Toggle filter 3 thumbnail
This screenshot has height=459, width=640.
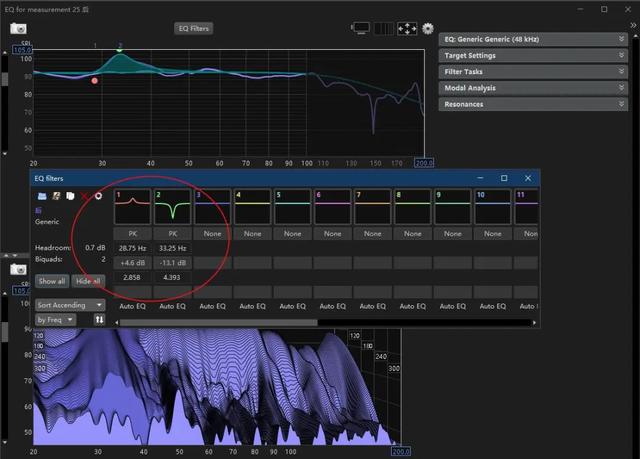click(x=212, y=206)
